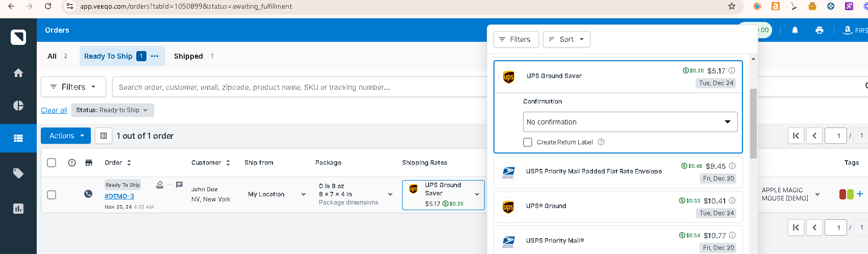Open the Filters dropdown on orders page
Screen dimensions: 868x254
tap(73, 87)
